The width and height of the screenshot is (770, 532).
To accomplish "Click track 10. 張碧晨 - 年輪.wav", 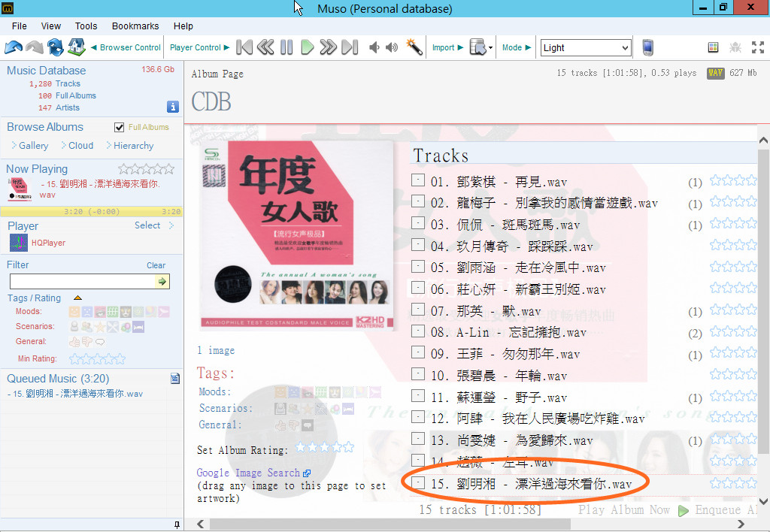I will (499, 376).
